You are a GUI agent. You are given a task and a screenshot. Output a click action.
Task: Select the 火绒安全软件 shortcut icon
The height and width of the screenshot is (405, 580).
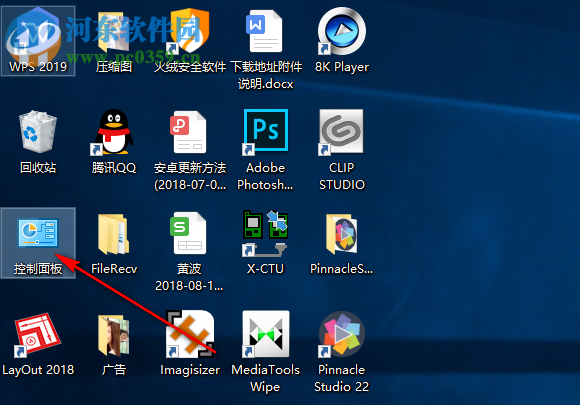(x=188, y=31)
